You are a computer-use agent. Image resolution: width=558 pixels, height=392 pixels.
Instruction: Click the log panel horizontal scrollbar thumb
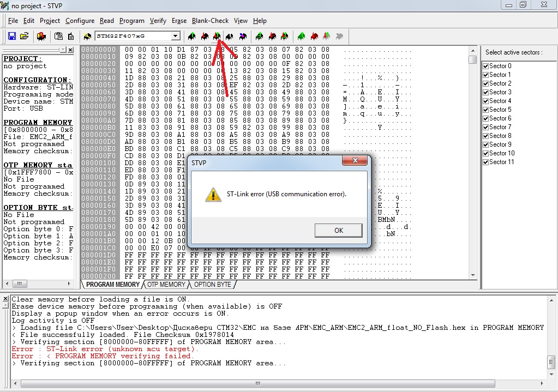coord(257,383)
